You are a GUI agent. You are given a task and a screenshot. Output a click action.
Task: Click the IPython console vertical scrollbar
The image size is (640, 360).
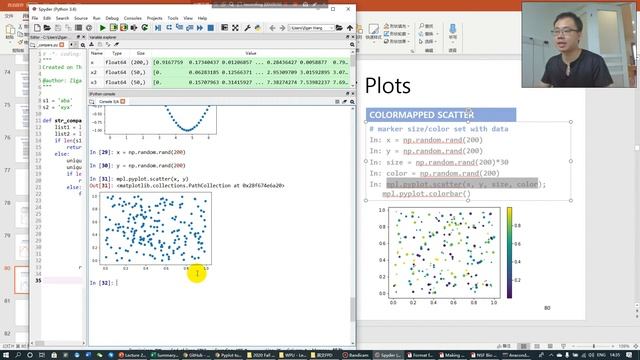353,309
